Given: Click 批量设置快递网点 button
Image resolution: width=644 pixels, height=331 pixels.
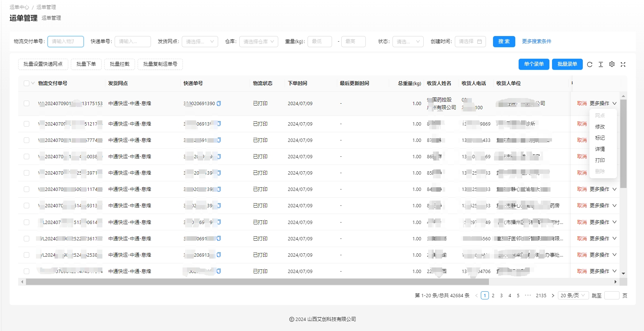Looking at the screenshot, I should pos(43,64).
